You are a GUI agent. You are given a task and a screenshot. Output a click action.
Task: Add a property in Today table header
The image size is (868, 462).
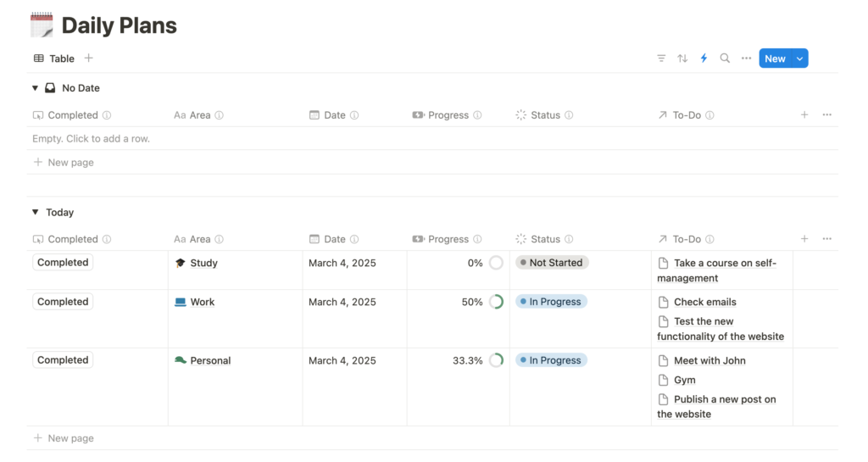(x=804, y=239)
